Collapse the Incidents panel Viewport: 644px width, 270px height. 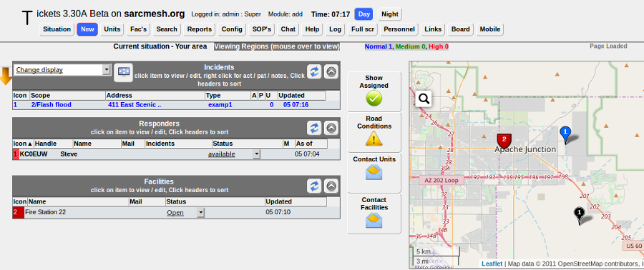[x=331, y=71]
